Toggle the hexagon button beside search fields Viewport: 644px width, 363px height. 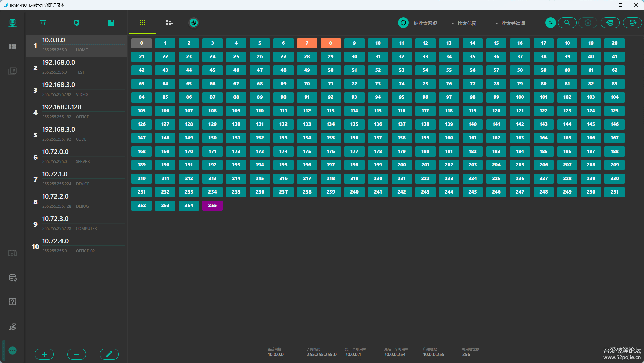[403, 23]
